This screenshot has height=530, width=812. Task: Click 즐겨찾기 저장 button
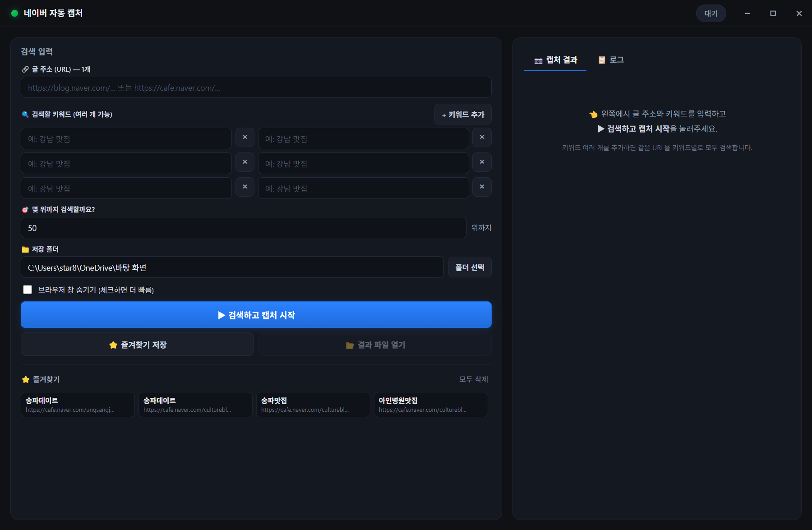[x=137, y=345]
